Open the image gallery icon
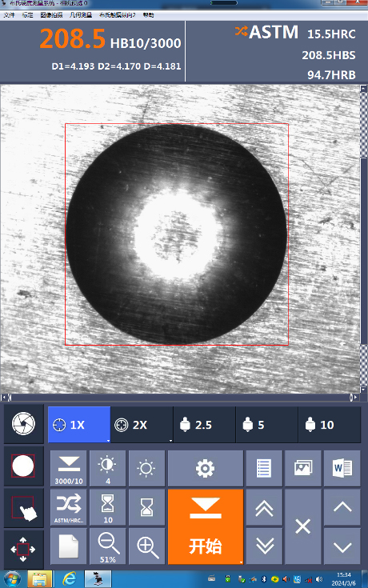The width and height of the screenshot is (368, 588). click(302, 468)
